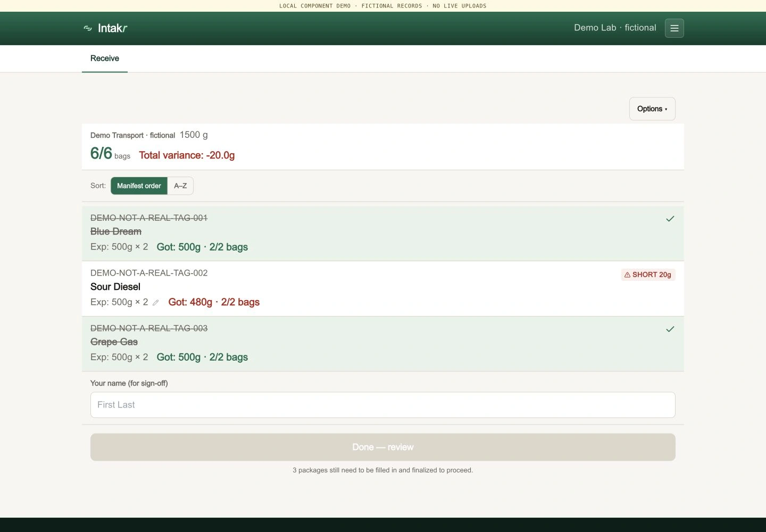Click the warning icon in SHORT 20g badge

coord(628,275)
